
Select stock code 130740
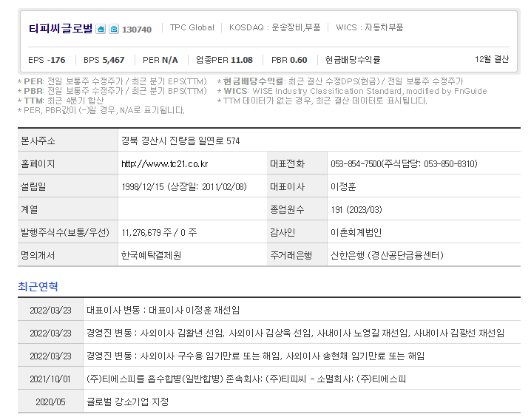pyautogui.click(x=137, y=30)
